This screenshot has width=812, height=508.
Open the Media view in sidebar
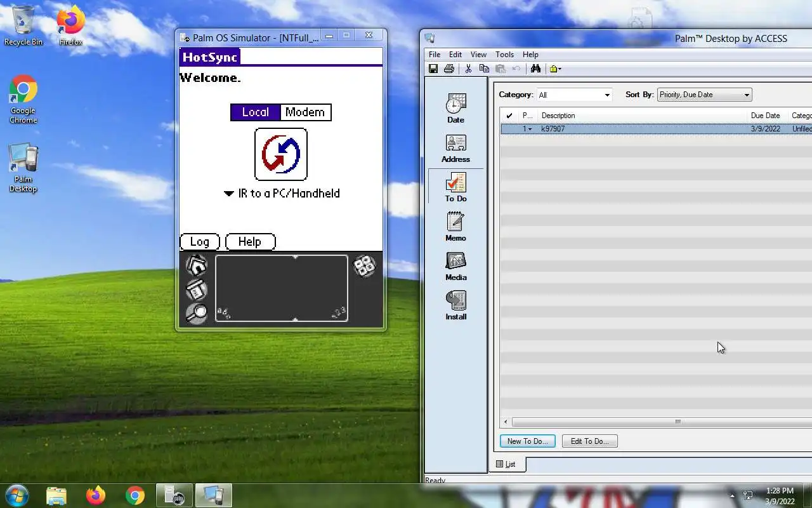[455, 266]
